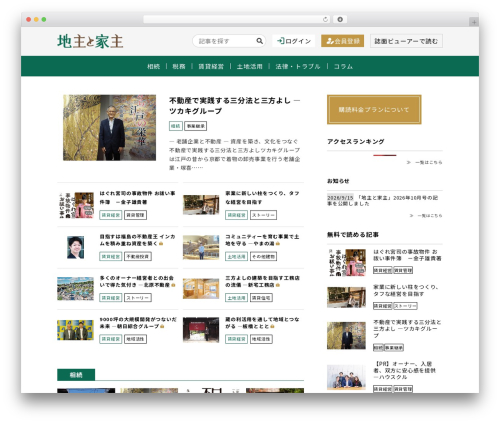Click the 会員登録 gold button

342,41
